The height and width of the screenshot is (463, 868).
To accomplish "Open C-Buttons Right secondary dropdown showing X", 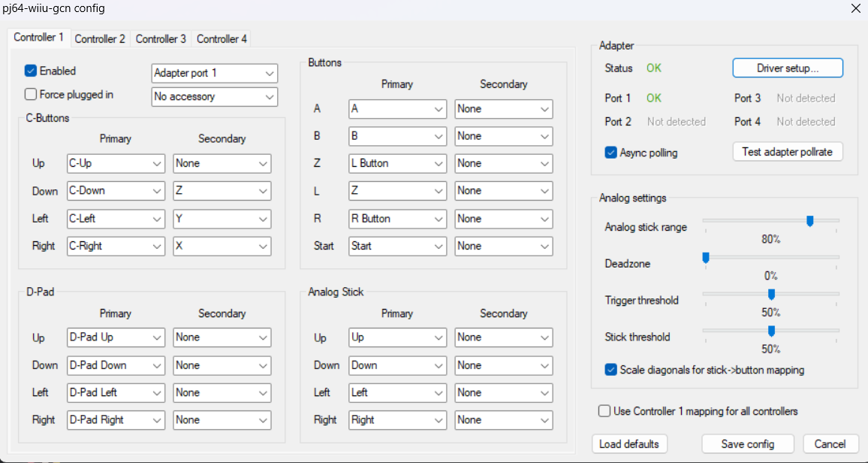I will coord(222,246).
